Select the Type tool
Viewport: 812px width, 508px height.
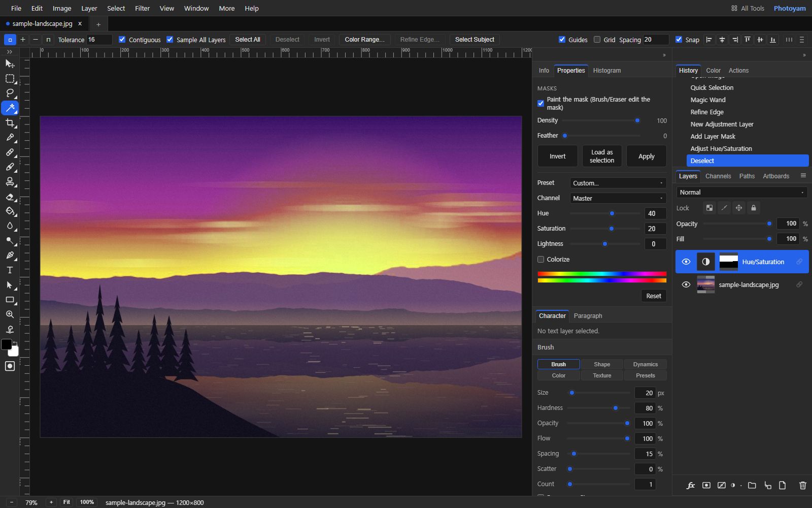[x=10, y=270]
